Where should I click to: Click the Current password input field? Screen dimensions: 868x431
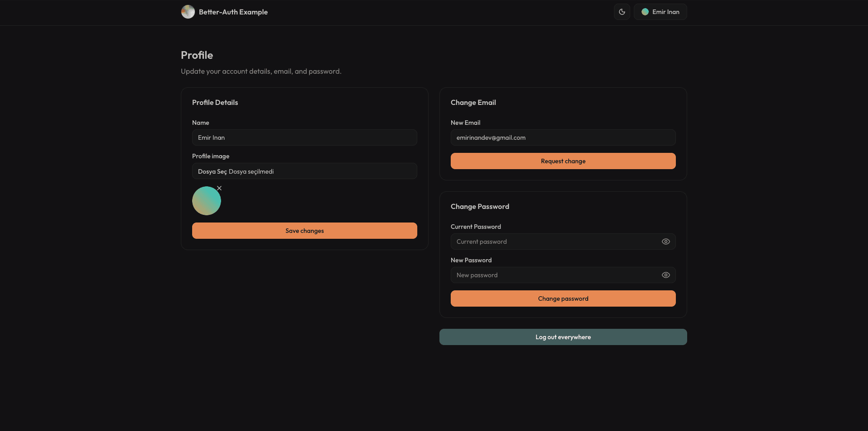pos(552,242)
